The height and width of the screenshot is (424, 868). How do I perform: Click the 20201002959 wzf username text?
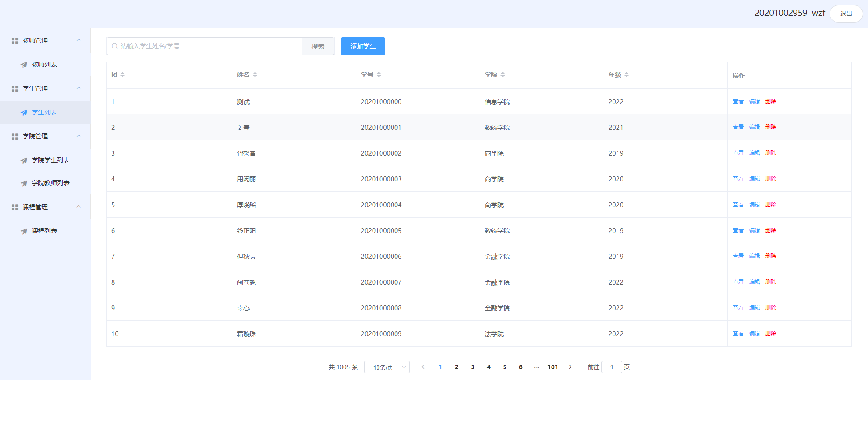790,13
